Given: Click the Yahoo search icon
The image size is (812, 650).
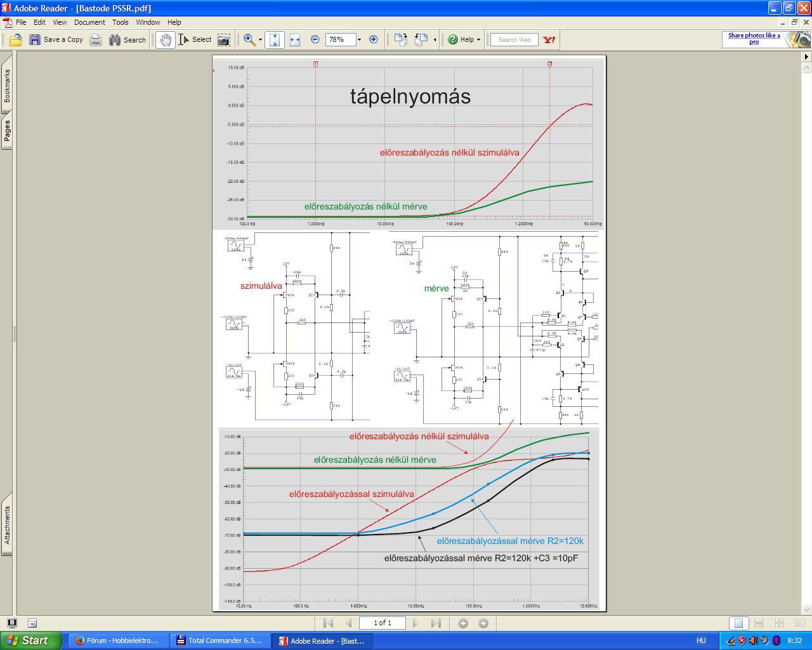Looking at the screenshot, I should point(549,40).
